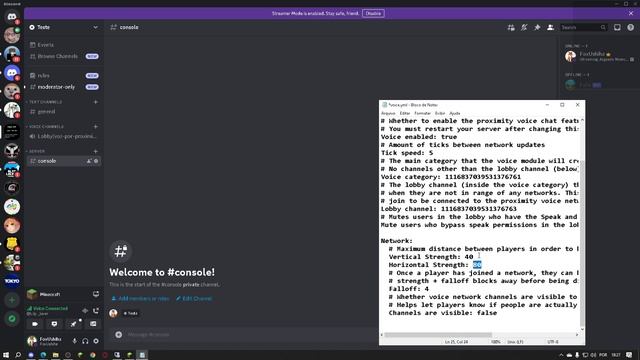640x360 pixels.
Task: Invite people icon on console channel
Action: pos(89,161)
